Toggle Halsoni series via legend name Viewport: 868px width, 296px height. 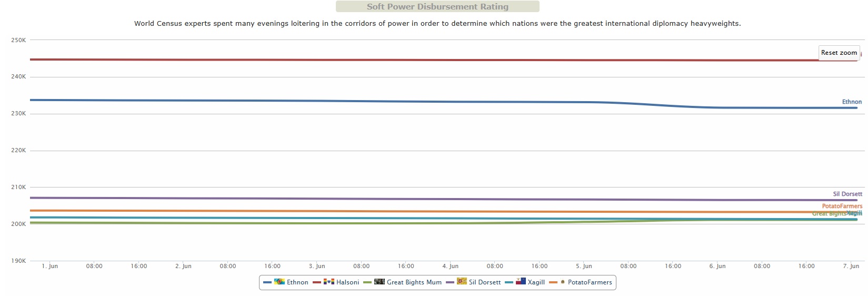[348, 282]
